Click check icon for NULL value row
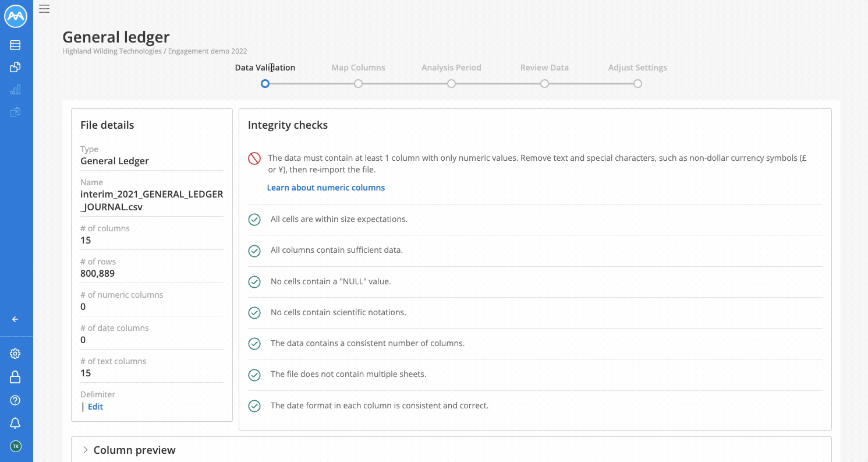Viewport: 868px width, 462px height. [x=254, y=282]
